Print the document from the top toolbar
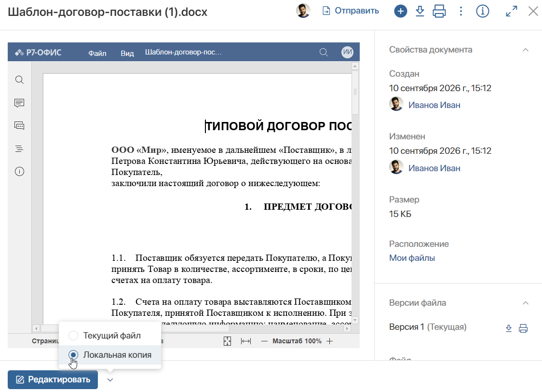 pyautogui.click(x=439, y=12)
